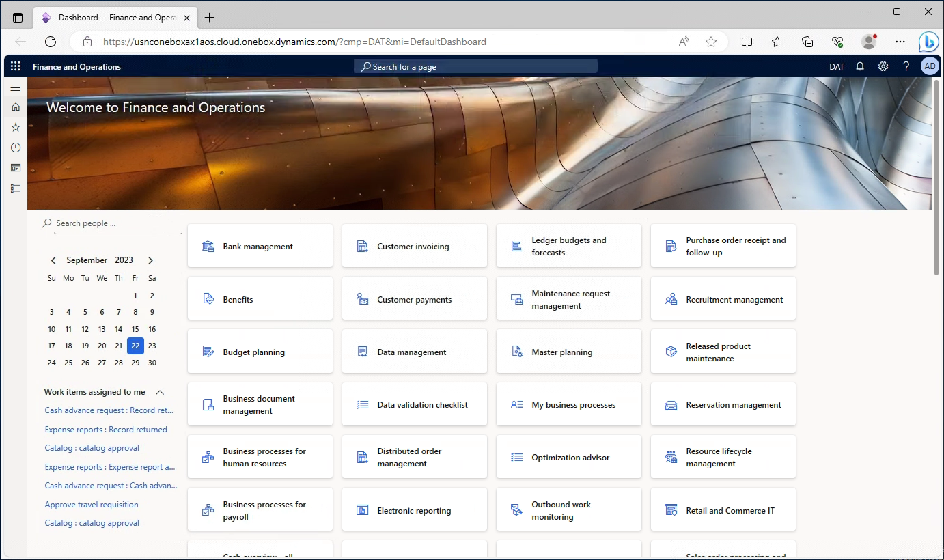Collapse Work items assigned to me section
944x560 pixels.
(160, 392)
